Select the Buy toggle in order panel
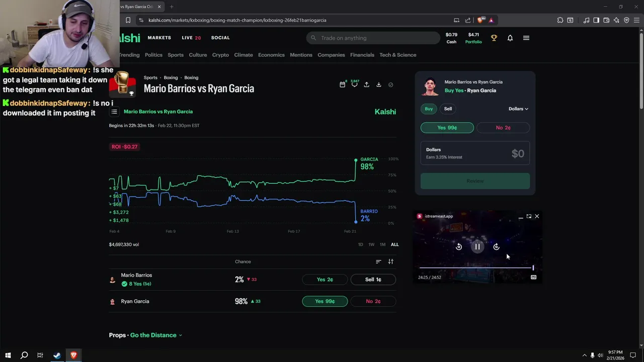 coord(429,109)
